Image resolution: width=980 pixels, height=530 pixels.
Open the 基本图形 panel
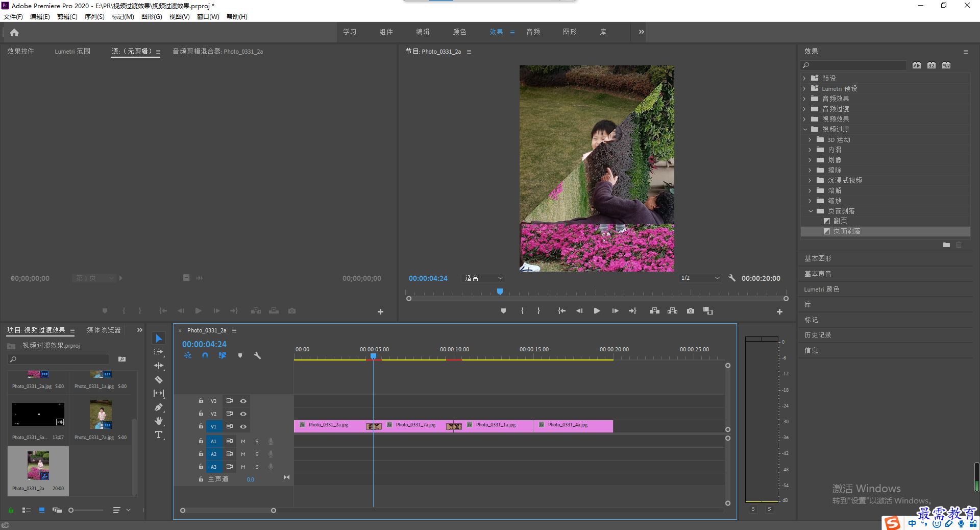click(818, 259)
